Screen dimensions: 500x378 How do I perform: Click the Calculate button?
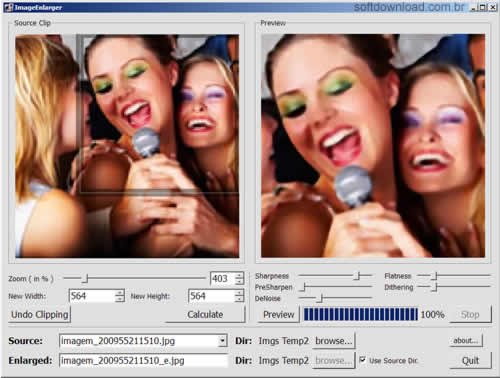click(205, 314)
